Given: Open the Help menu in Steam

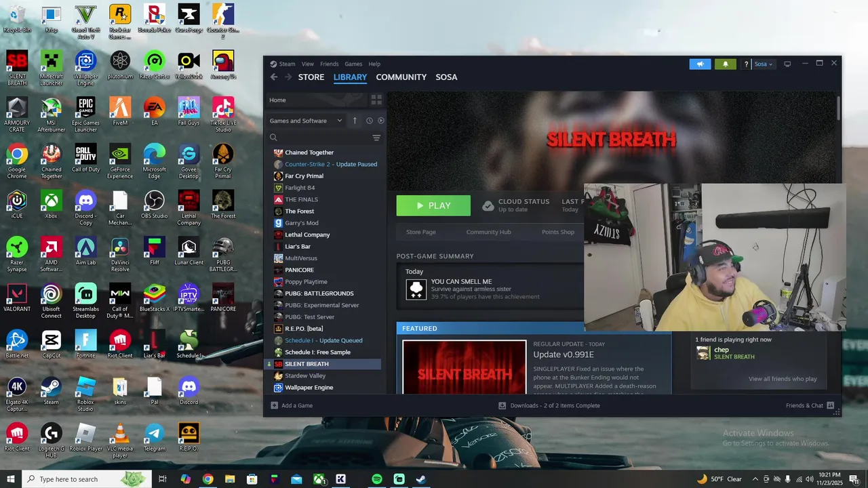Looking at the screenshot, I should 374,64.
